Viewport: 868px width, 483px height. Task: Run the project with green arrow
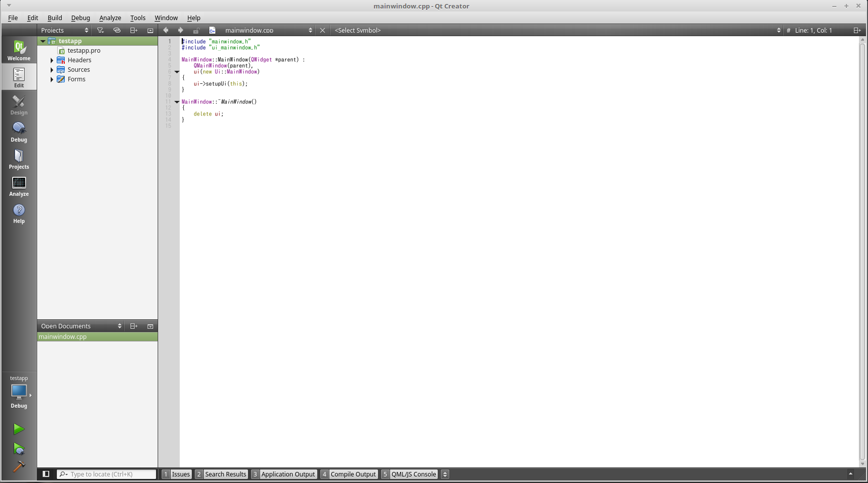click(x=19, y=429)
